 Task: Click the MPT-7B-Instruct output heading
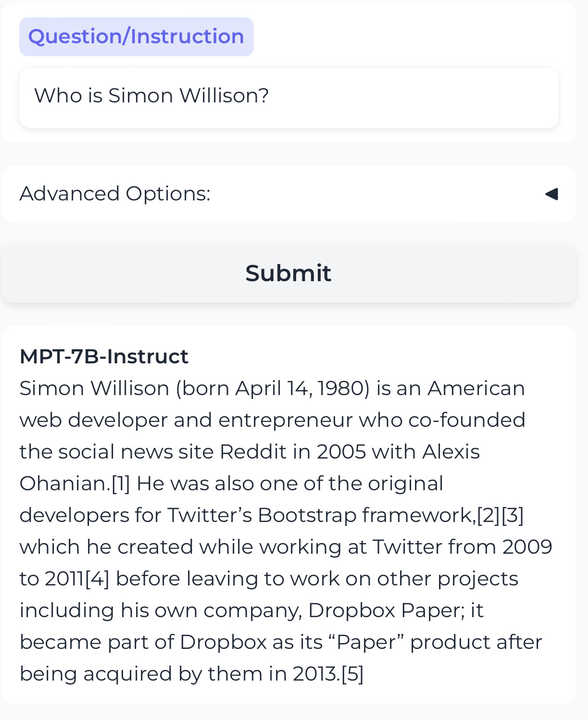[x=104, y=357]
